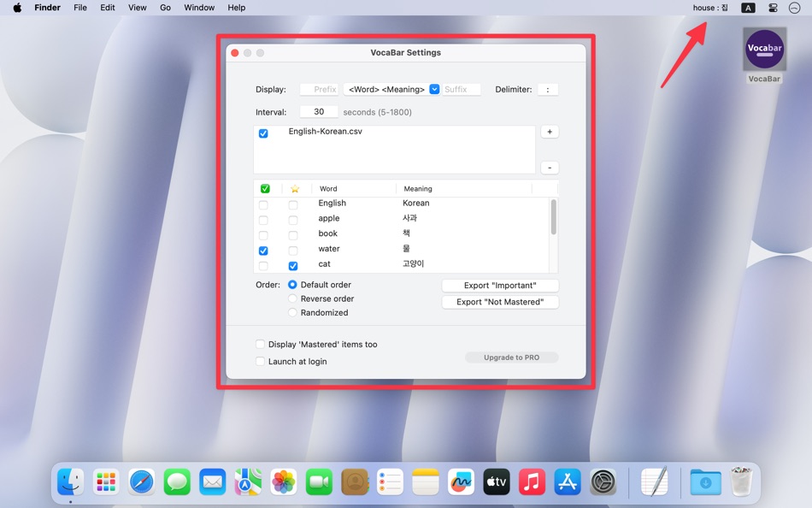Click the 'Meaning' column header

418,189
